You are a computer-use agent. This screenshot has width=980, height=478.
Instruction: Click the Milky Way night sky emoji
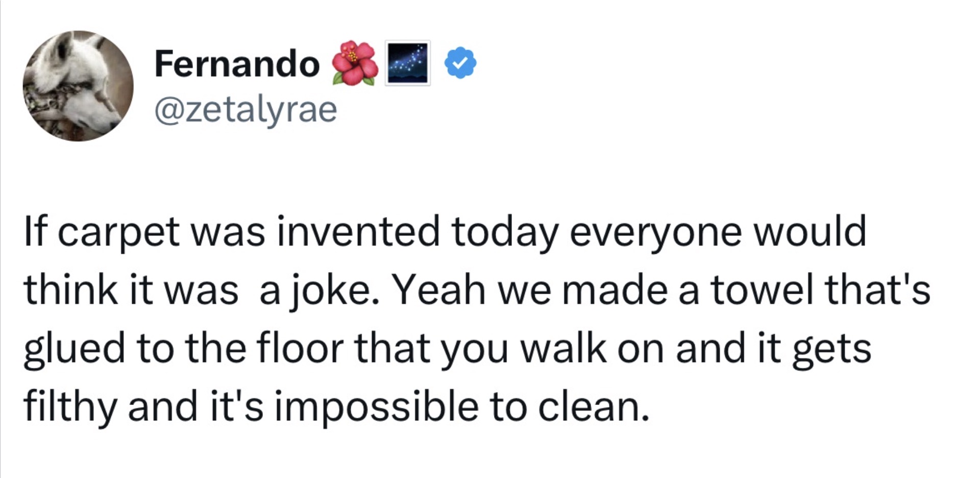tap(408, 63)
